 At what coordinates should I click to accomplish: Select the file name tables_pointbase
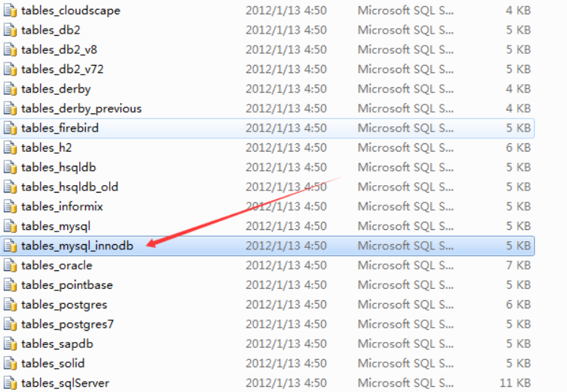coord(67,284)
